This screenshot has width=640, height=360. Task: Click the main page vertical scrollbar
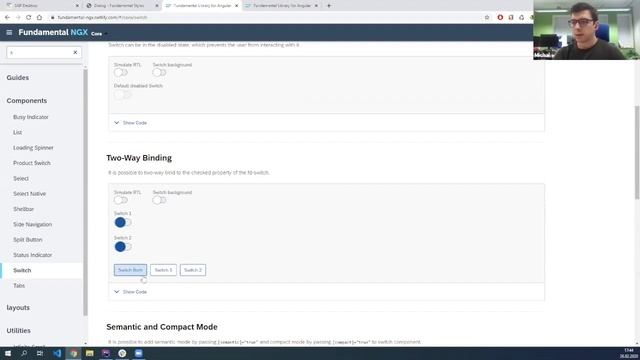point(637,152)
